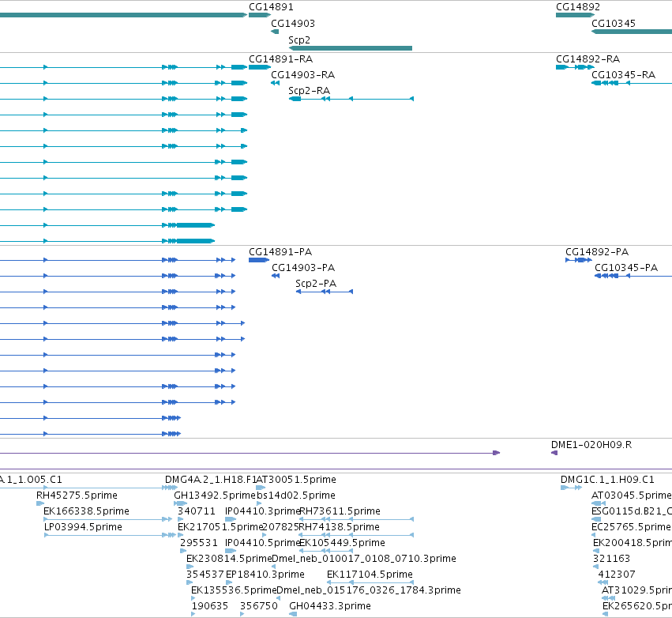Click the CG14903-PA label

pyautogui.click(x=303, y=268)
